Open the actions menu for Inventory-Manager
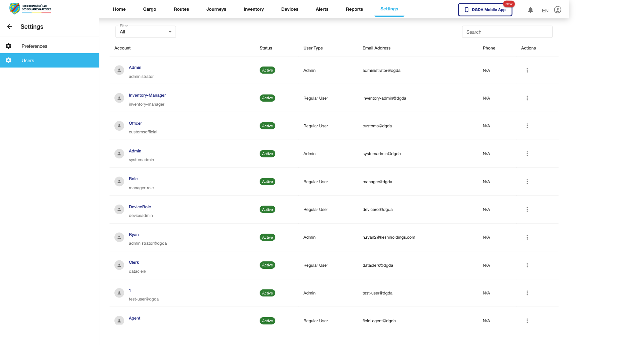632x364 pixels. coord(527,98)
